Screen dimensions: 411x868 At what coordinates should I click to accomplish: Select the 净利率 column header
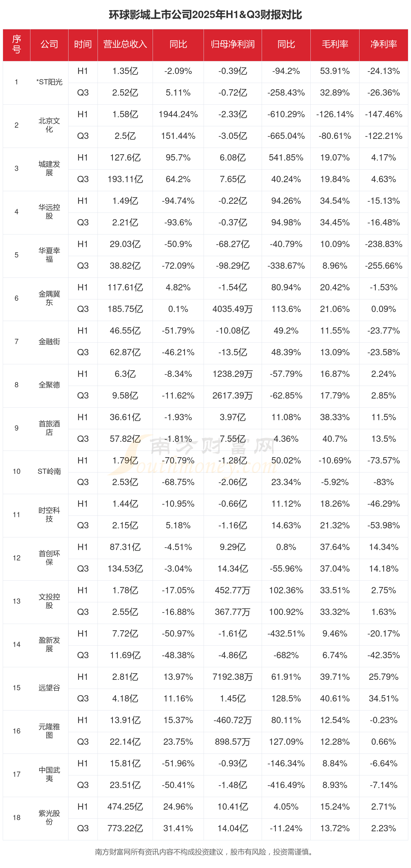tap(383, 44)
